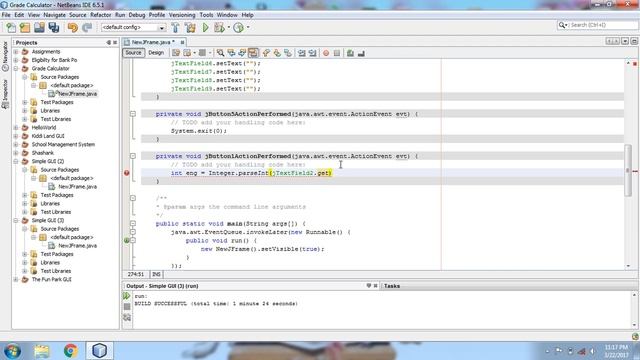
Task: Toggle Highlight Search in editor toolbar
Action: [x=253, y=53]
